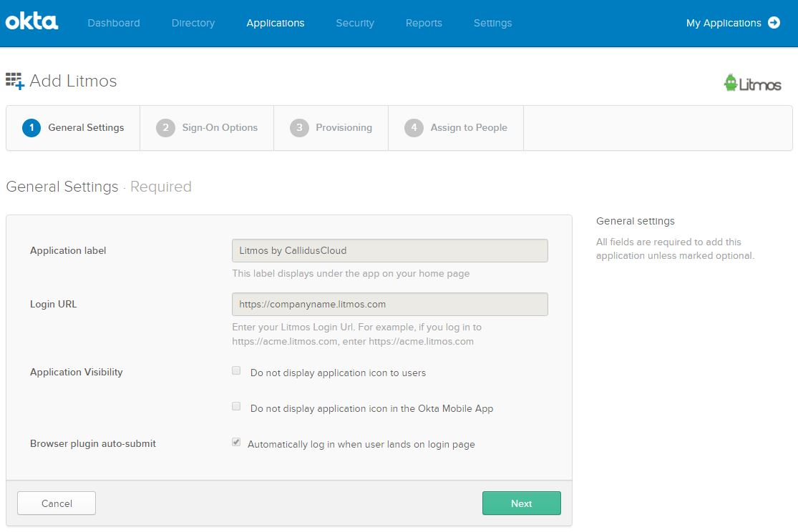Viewport: 798px width, 532px height.
Task: Click 'Do not display application icon in the Okta Mobile App' text
Action: [371, 408]
